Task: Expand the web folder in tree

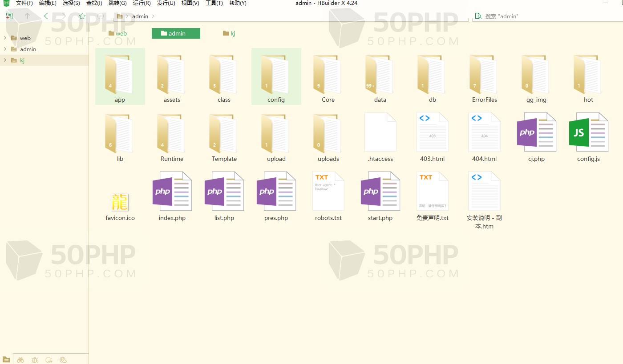Action: [5, 38]
